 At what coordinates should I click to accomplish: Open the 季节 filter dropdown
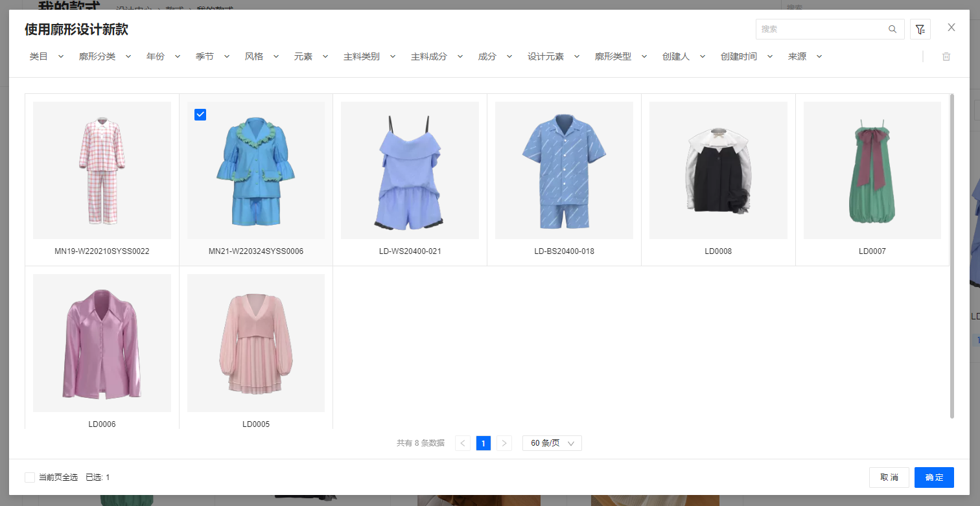pyautogui.click(x=213, y=57)
